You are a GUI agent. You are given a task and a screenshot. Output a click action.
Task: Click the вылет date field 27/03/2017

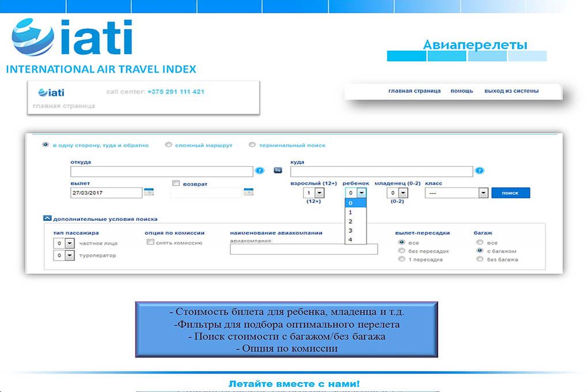tap(106, 193)
